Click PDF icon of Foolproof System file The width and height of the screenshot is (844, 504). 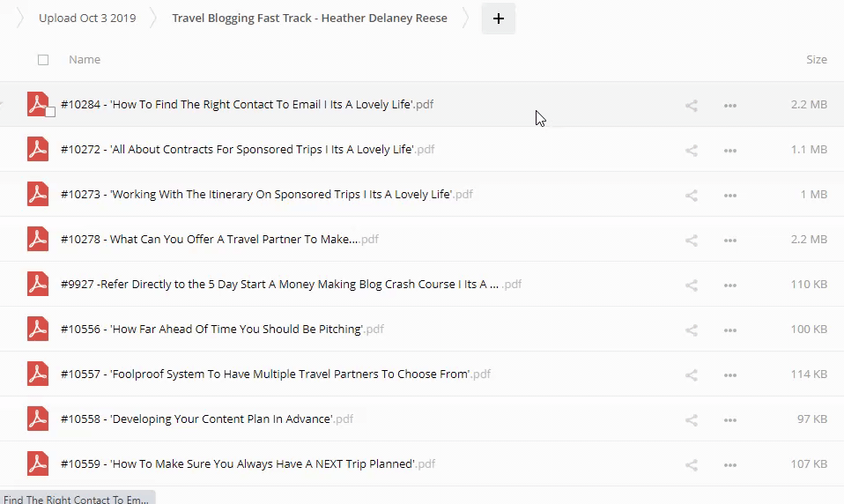37,374
